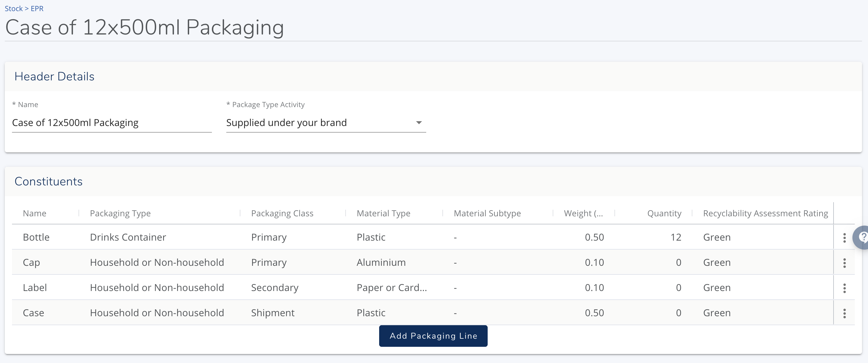This screenshot has height=363, width=868.
Task: Click the Weight column header
Action: point(583,213)
